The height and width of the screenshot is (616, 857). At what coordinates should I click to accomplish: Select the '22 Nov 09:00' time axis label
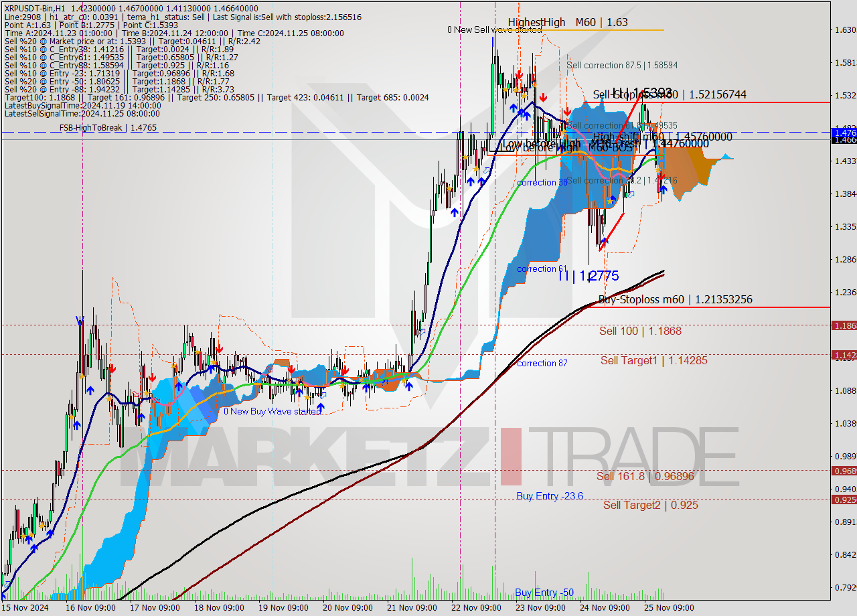[x=475, y=608]
